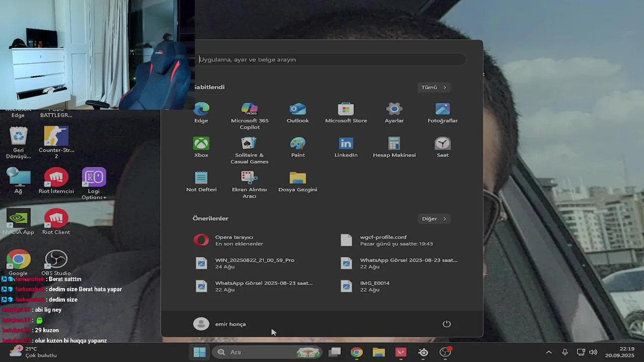Open the 21°C weather widget
Screen dimensions: 644x362
tap(33, 352)
